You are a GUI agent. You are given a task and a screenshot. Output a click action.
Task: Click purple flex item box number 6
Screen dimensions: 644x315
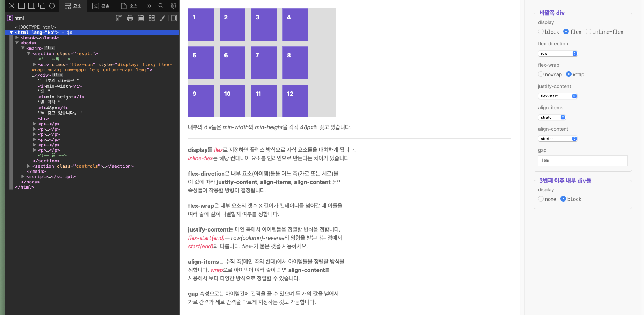point(232,63)
